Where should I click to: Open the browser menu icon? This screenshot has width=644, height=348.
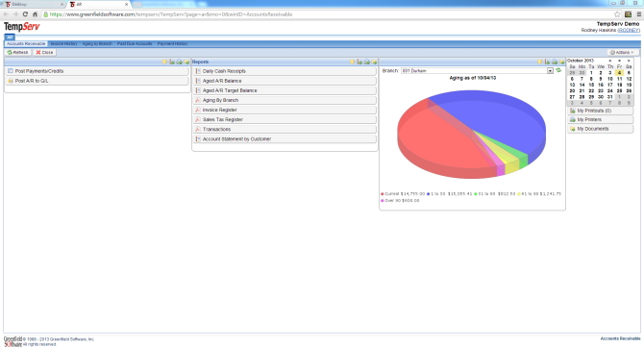(638, 14)
